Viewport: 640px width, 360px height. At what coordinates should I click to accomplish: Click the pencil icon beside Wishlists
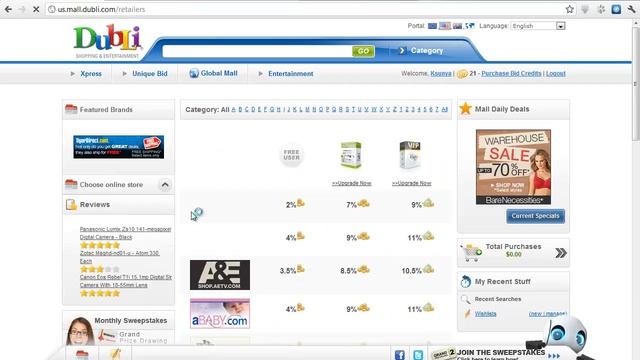coord(467,313)
